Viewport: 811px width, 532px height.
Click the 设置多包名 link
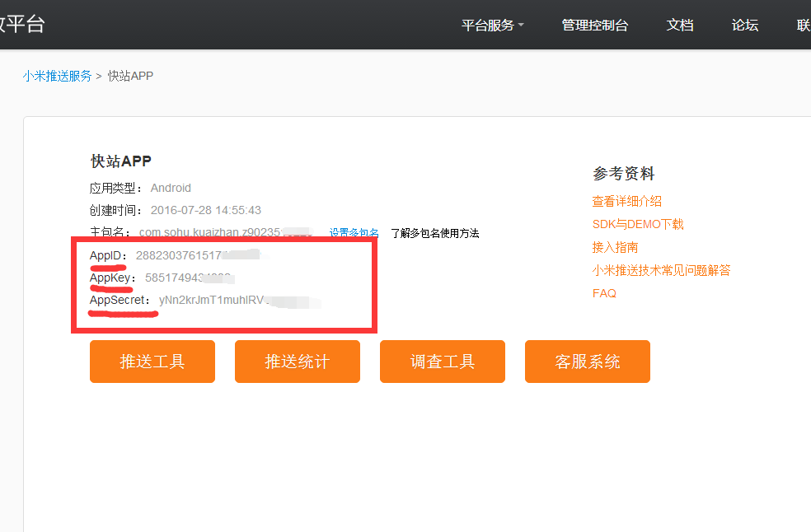(x=354, y=233)
